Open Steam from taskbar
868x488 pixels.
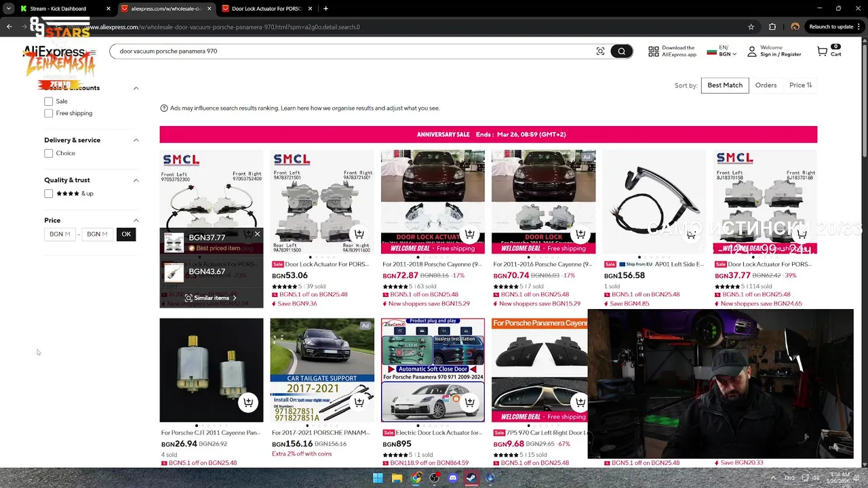(471, 478)
